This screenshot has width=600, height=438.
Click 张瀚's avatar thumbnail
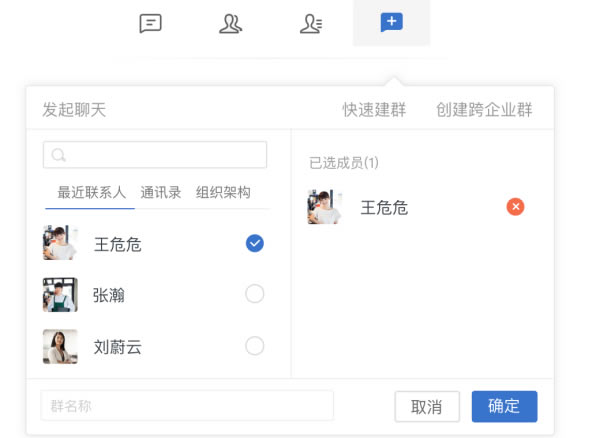point(60,295)
